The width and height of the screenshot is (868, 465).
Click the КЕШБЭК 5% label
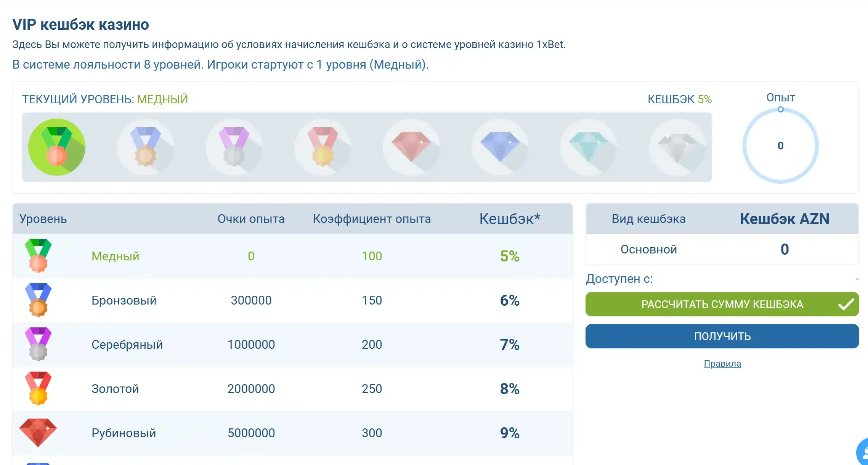pyautogui.click(x=679, y=99)
